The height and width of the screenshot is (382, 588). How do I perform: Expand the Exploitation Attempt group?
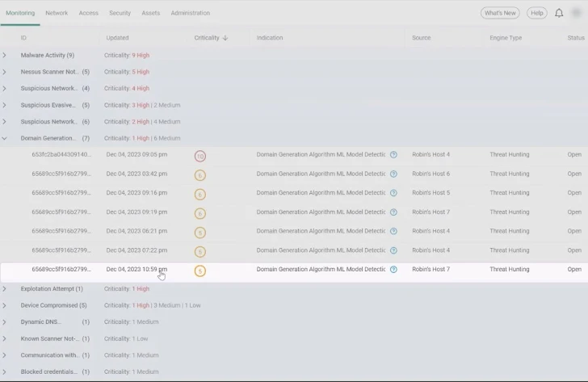(x=5, y=289)
